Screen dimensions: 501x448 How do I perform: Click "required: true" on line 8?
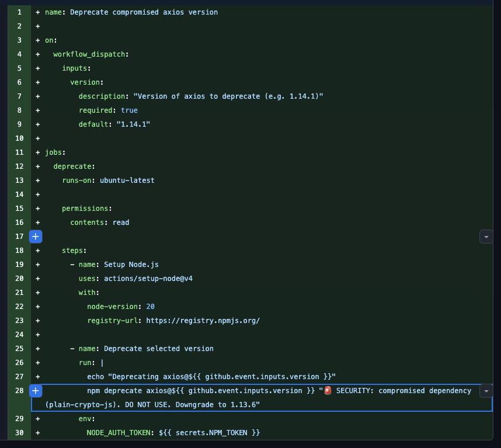108,110
